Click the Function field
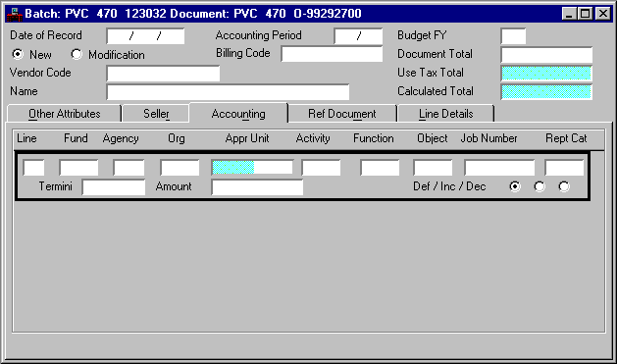This screenshot has width=617, height=364. [380, 168]
